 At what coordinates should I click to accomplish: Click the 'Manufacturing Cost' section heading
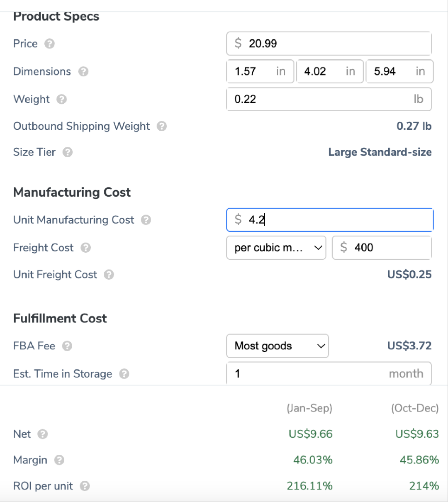[x=72, y=193]
